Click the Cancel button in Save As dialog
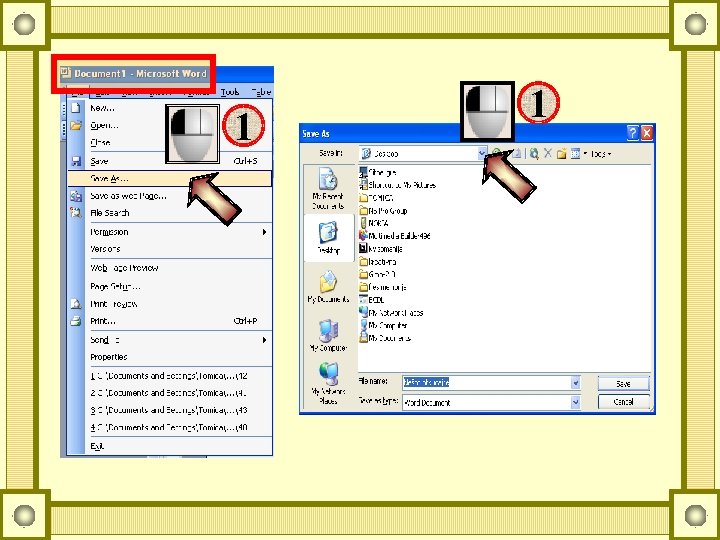The width and height of the screenshot is (720, 540). 623,402
